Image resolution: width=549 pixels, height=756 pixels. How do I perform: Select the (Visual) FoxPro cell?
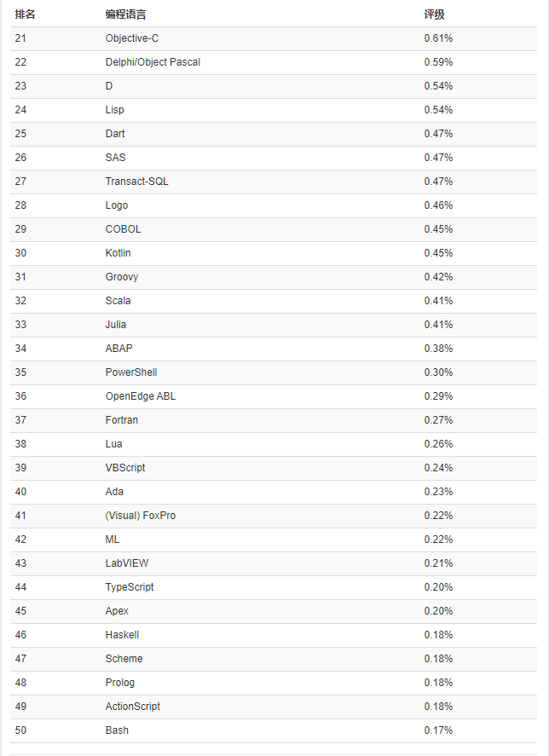pos(141,516)
